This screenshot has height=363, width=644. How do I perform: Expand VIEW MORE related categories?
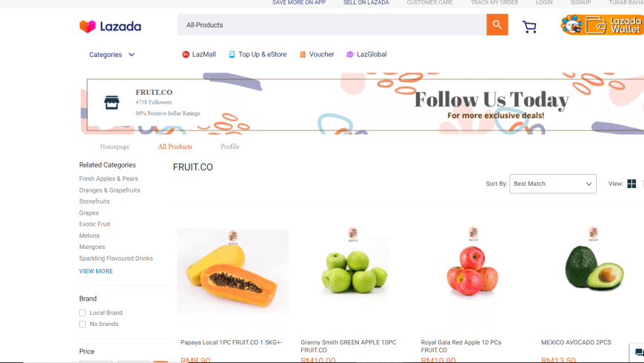(x=95, y=271)
